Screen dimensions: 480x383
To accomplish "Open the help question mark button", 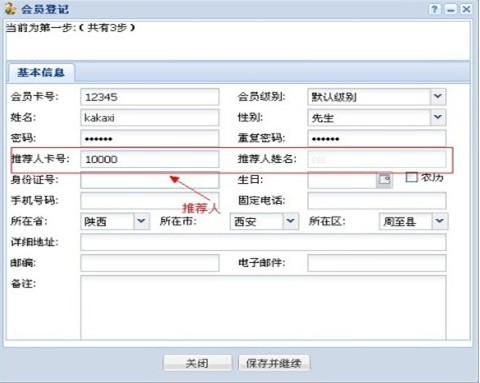I will coord(434,9).
